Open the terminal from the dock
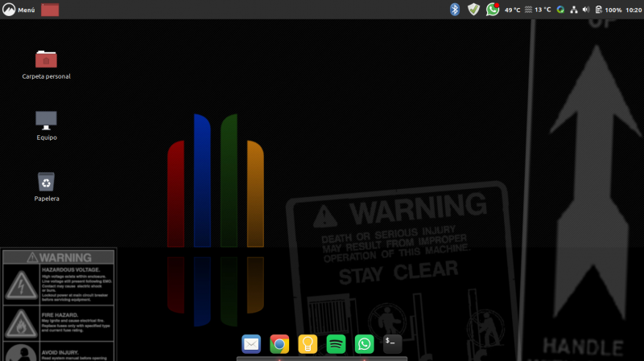The image size is (644, 361). tap(392, 344)
